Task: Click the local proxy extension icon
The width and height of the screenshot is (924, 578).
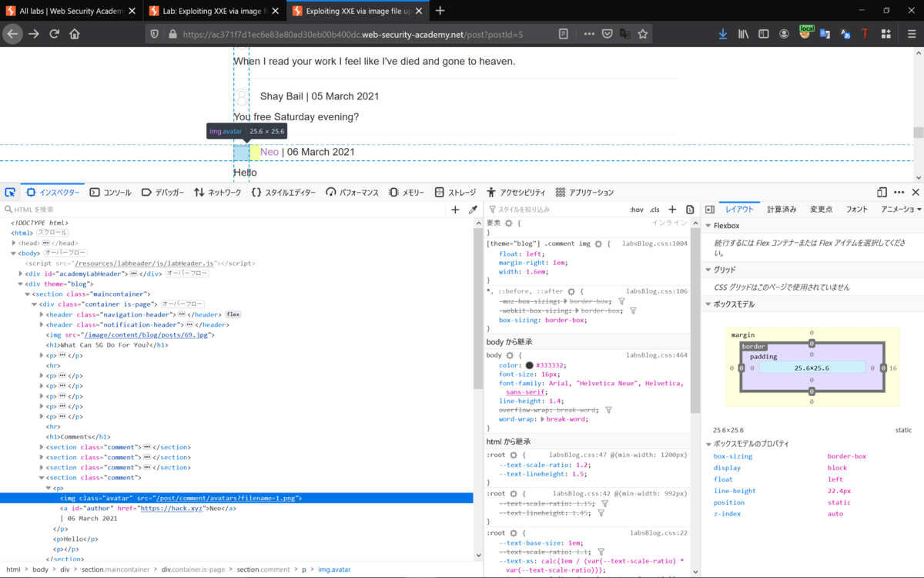Action: click(x=805, y=32)
